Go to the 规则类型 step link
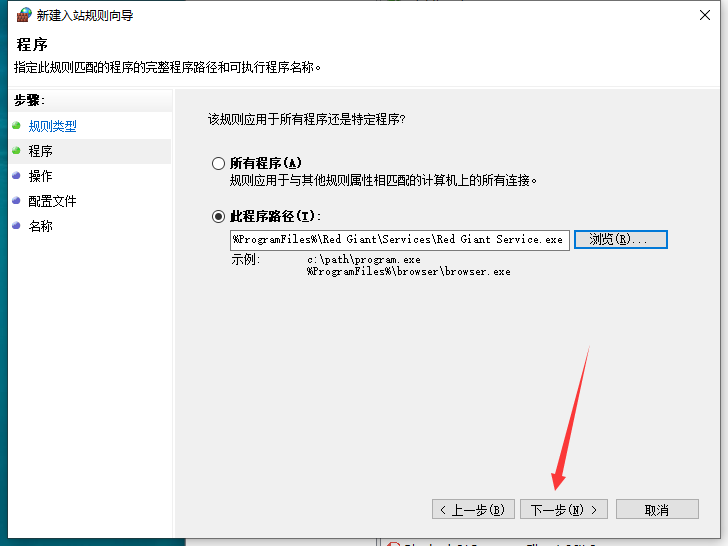The width and height of the screenshot is (728, 546). click(52, 126)
